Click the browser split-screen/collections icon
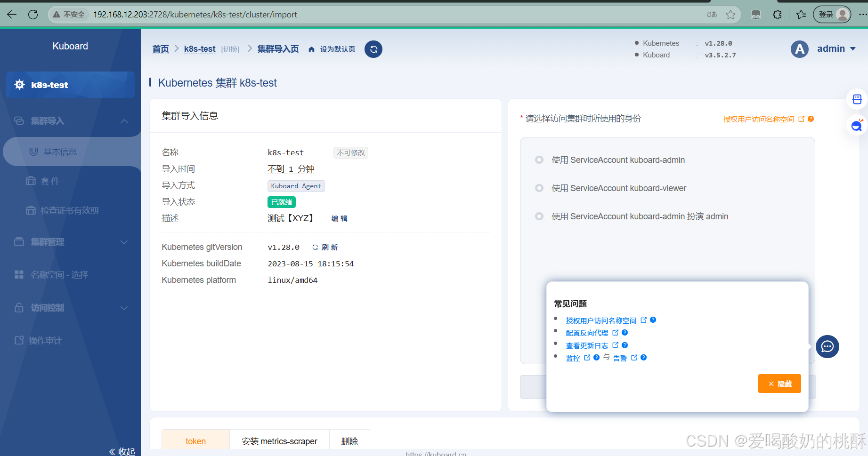The image size is (868, 456). pyautogui.click(x=756, y=15)
